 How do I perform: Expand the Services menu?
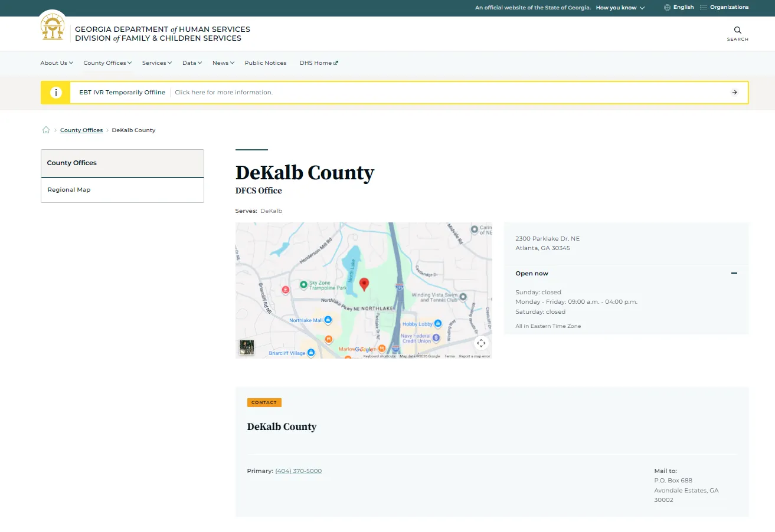pyautogui.click(x=157, y=63)
